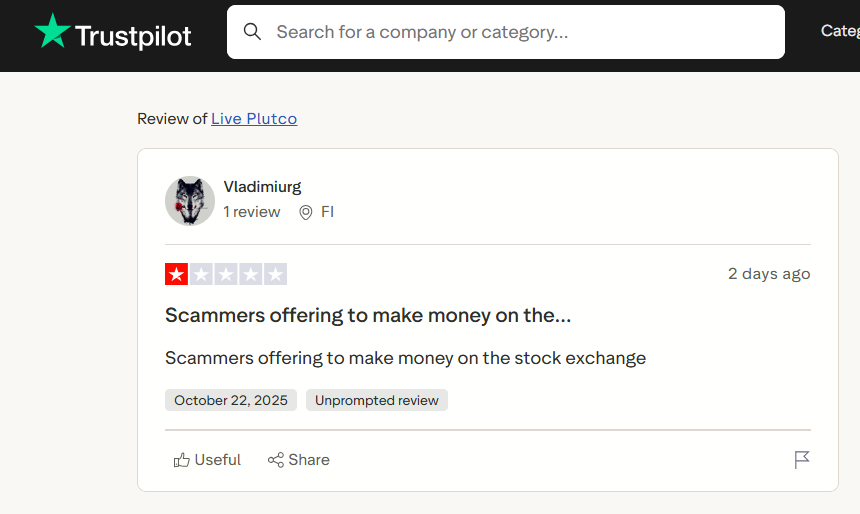Click the location pin icon beside FI
Image resolution: width=860 pixels, height=514 pixels.
pos(306,212)
